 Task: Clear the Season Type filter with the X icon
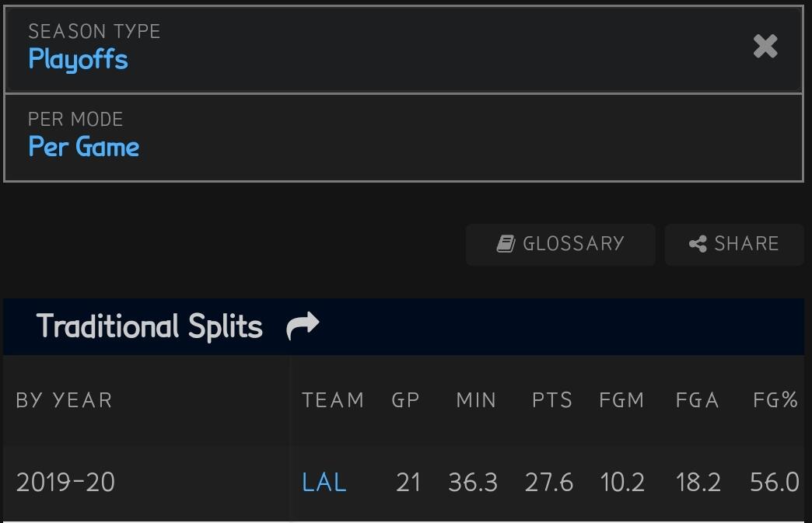click(765, 47)
